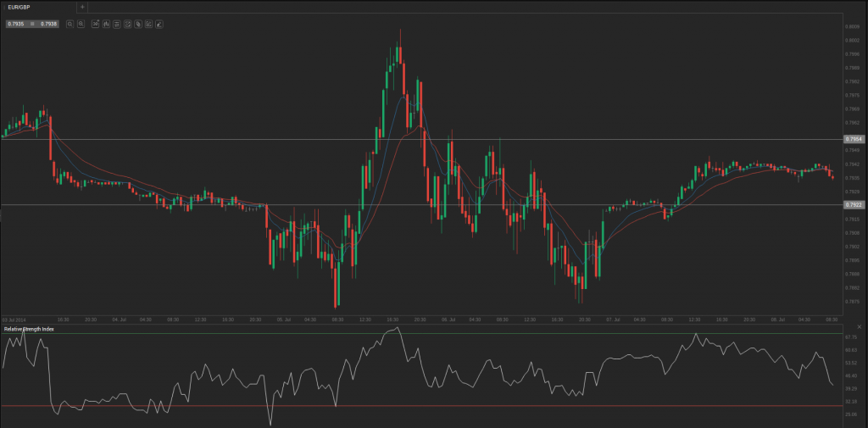Click the 0.7938 ask price button

[x=47, y=24]
